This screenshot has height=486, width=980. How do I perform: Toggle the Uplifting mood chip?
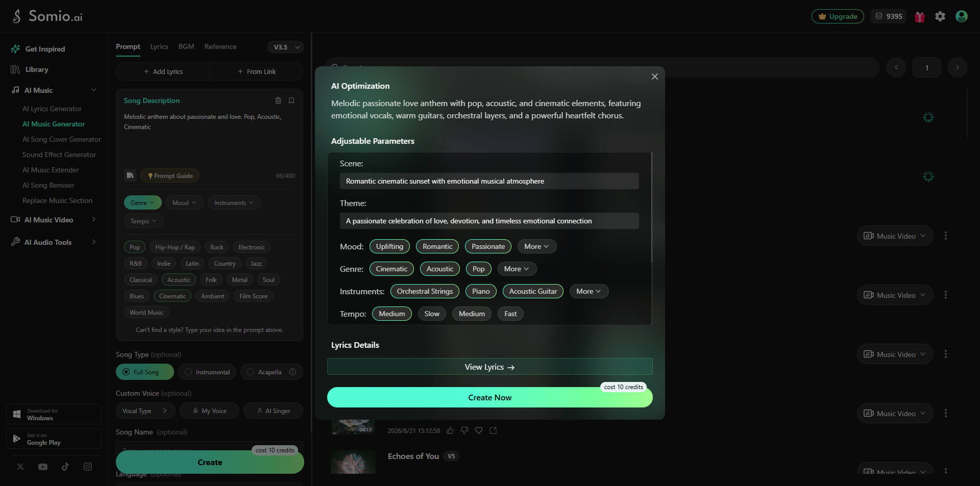[389, 246]
